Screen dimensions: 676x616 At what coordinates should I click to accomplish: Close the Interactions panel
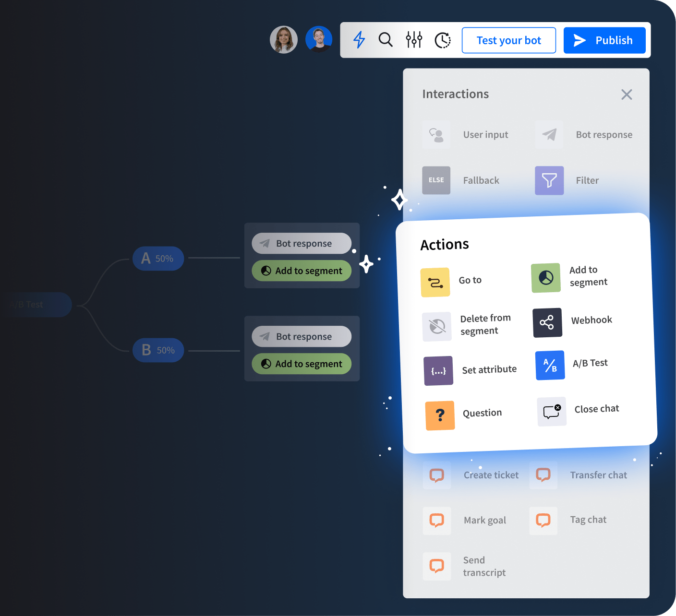(x=627, y=94)
